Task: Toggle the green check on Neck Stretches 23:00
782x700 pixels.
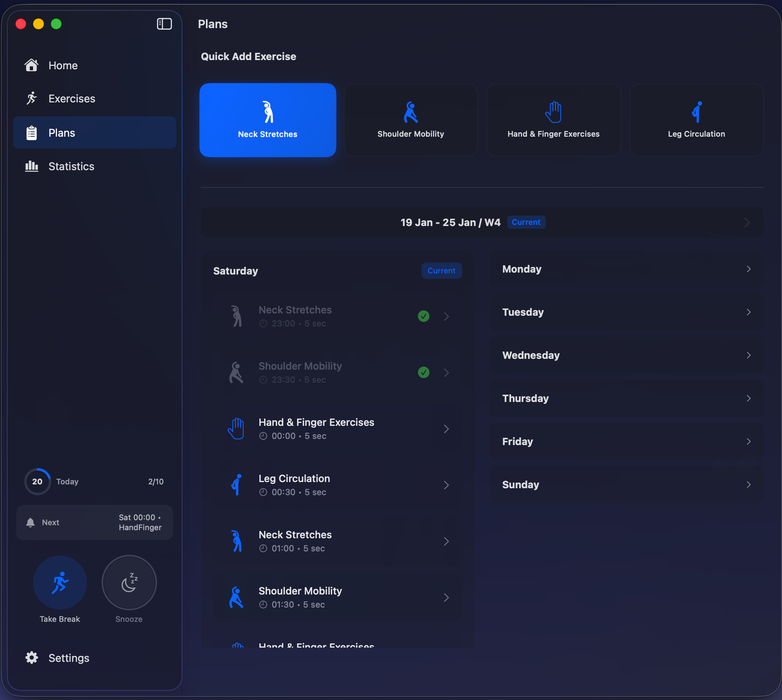Action: [x=424, y=316]
